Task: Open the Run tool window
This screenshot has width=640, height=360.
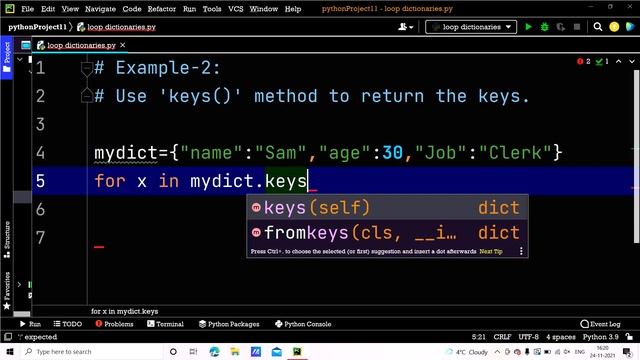Action: point(30,324)
